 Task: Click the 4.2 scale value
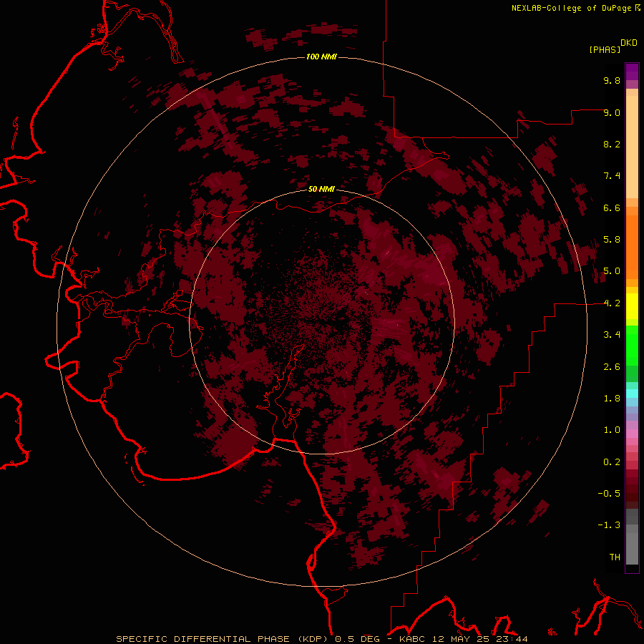612,303
